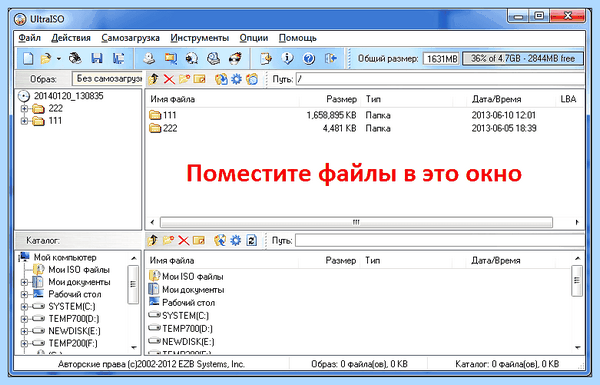The height and width of the screenshot is (385, 600).
Task: Open the Помощь menu
Action: click(298, 38)
